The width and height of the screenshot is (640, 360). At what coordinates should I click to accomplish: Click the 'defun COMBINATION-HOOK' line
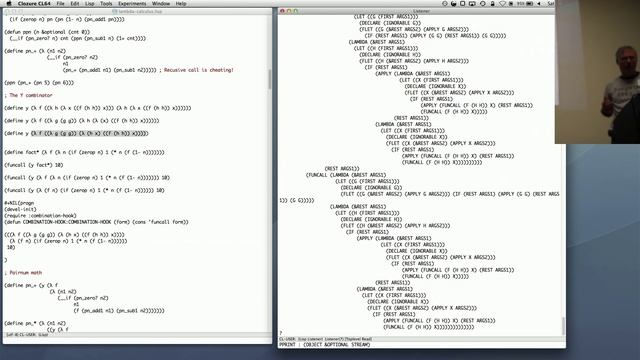tap(96, 222)
